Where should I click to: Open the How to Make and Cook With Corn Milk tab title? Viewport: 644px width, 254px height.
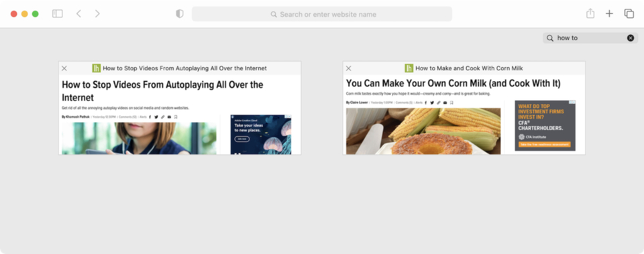[469, 68]
